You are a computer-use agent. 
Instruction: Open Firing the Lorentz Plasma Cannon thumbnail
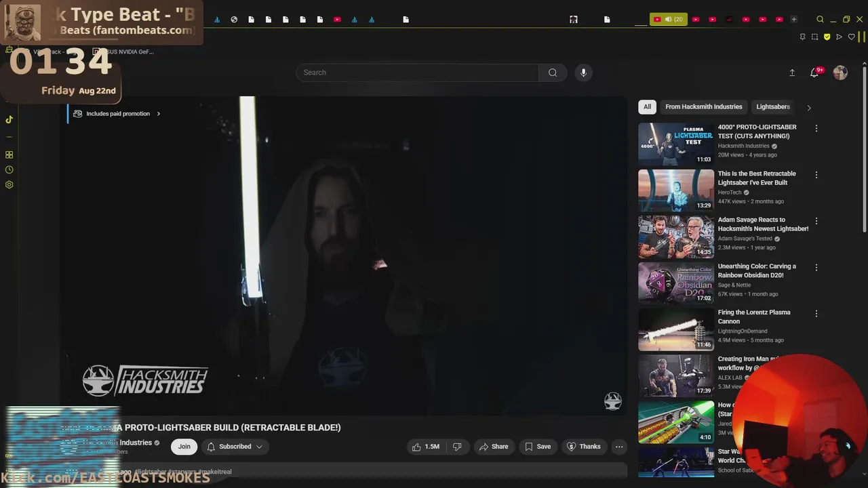click(x=676, y=329)
